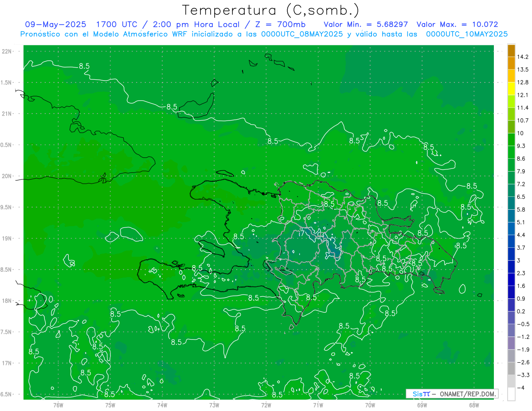
Task: Click the 10.7 colorbar label
Action: tap(524, 121)
